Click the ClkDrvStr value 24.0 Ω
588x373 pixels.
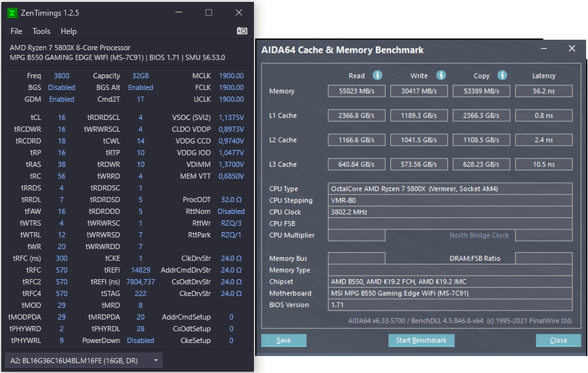coord(232,258)
